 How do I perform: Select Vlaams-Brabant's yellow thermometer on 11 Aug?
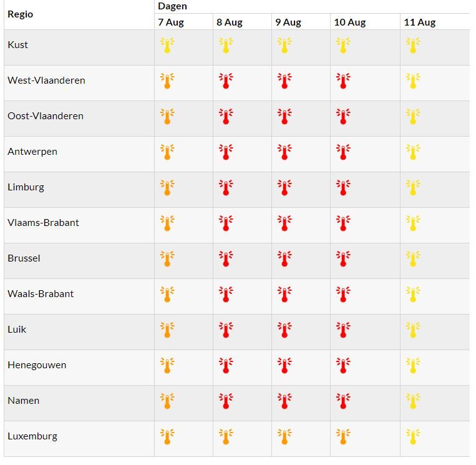pyautogui.click(x=412, y=223)
